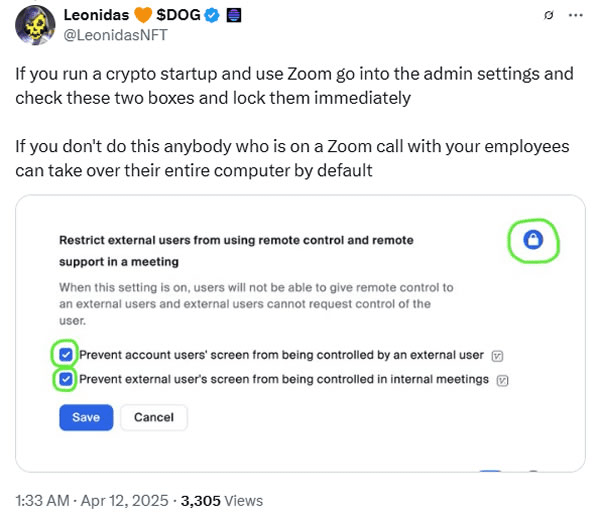
Task: Open the @LeonidasNFT handle link
Action: (115, 35)
